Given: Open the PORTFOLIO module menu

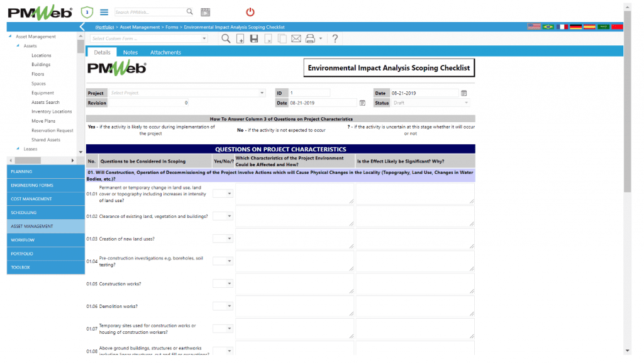Looking at the screenshot, I should click(x=45, y=254).
